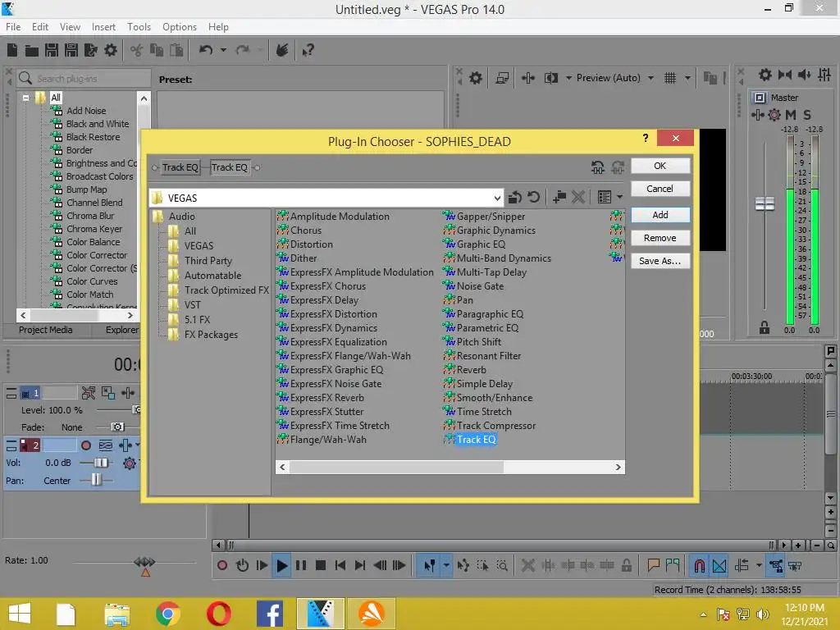Open Project Properties gear in main toolbar
This screenshot has width=840, height=630.
111,50
